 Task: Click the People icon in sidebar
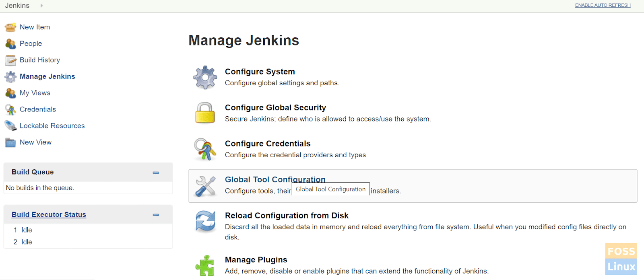click(10, 44)
